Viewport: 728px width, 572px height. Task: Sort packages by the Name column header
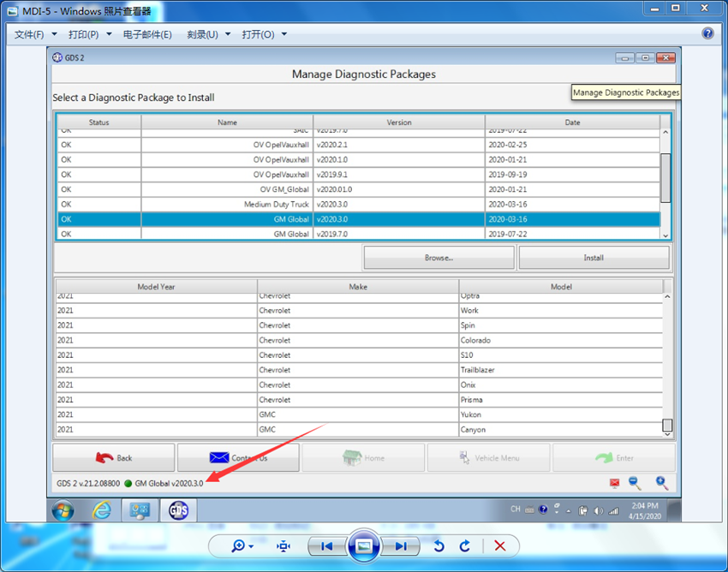click(227, 122)
